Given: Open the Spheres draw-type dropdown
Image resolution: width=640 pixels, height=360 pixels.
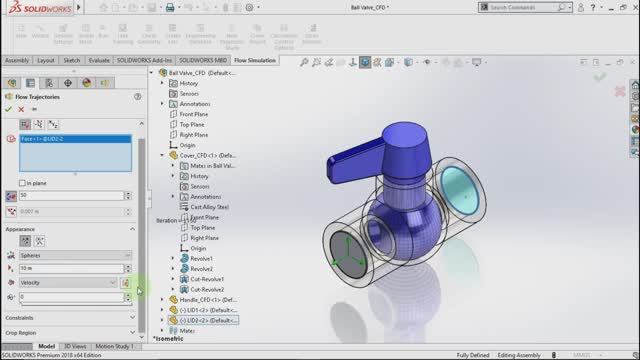Looking at the screenshot, I should 76,256.
